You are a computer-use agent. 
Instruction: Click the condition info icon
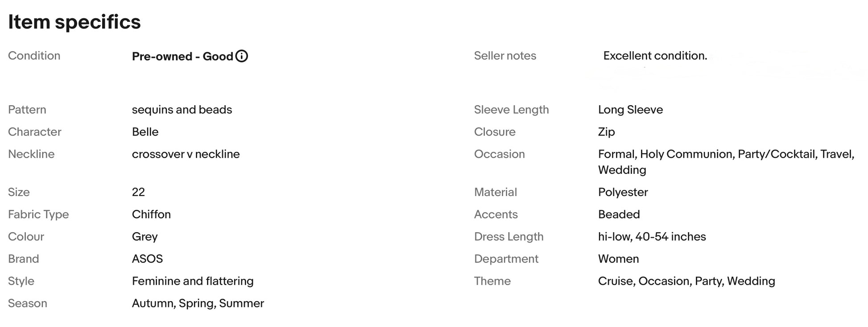(241, 56)
